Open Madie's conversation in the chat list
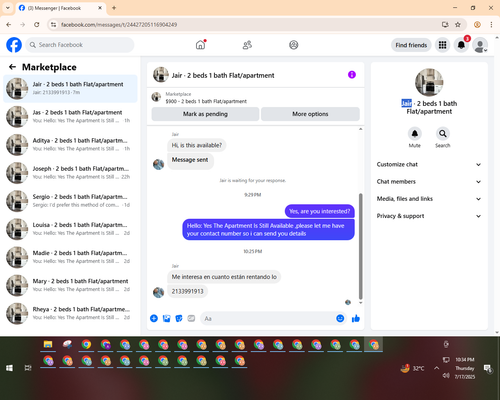Image resolution: width=500 pixels, height=400 pixels. [70, 257]
